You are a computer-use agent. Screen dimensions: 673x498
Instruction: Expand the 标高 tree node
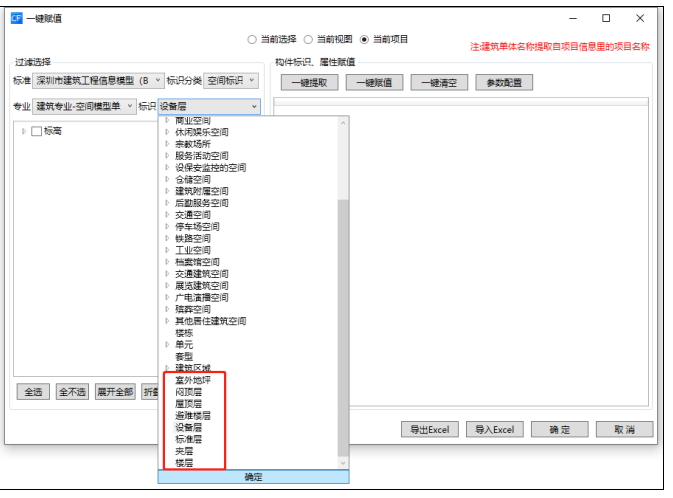tap(24, 131)
